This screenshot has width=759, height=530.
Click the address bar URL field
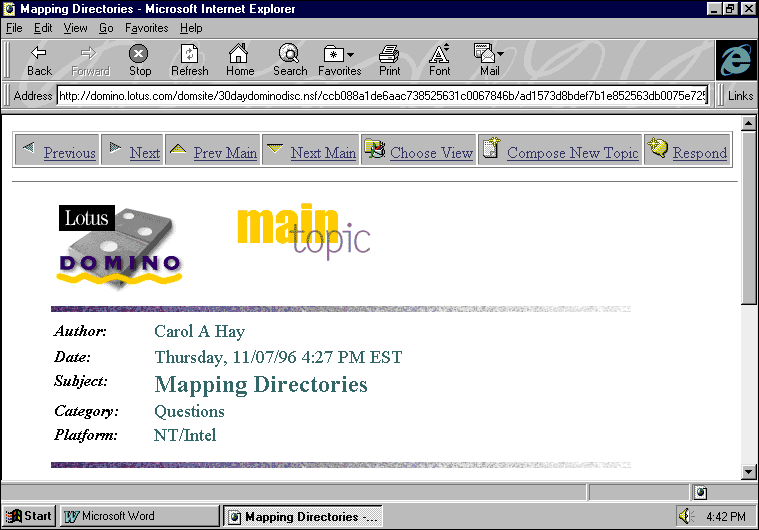tap(382, 96)
